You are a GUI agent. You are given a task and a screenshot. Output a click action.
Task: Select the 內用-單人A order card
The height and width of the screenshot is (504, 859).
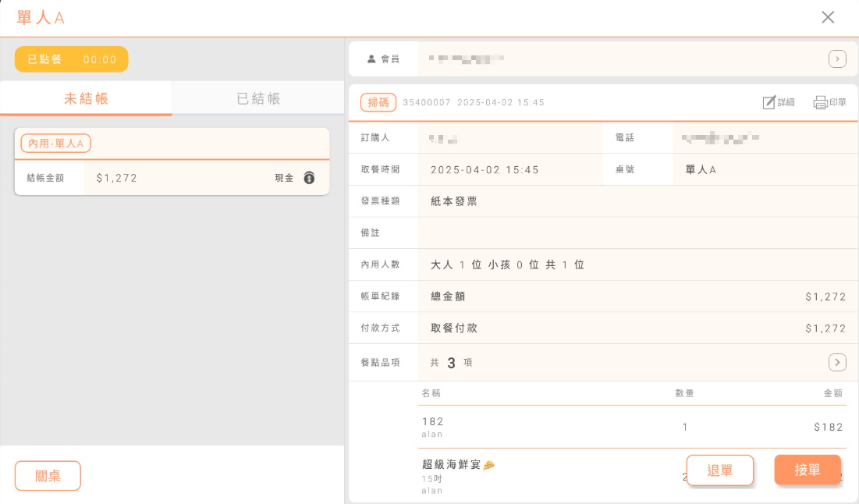pos(172,161)
